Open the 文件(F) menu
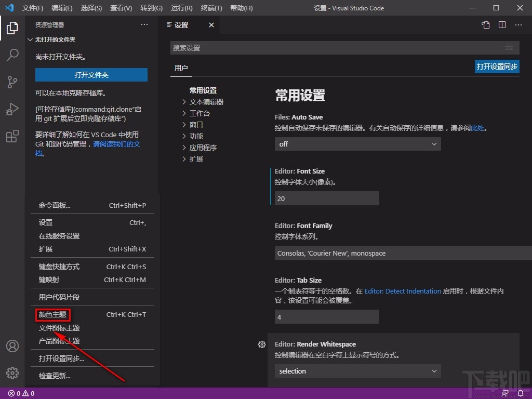The image size is (532, 399). (x=33, y=8)
